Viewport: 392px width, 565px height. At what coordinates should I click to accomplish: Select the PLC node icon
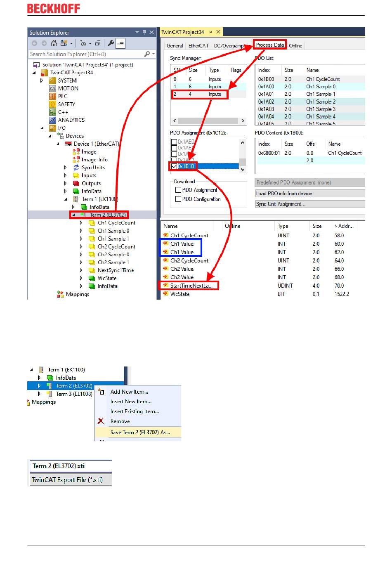[x=52, y=96]
